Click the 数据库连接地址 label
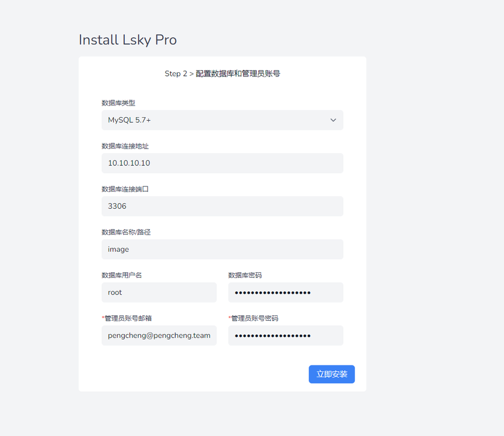The image size is (504, 436). [125, 146]
